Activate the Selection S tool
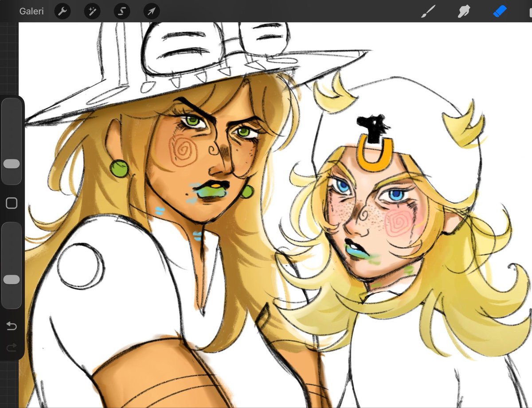 pyautogui.click(x=122, y=11)
